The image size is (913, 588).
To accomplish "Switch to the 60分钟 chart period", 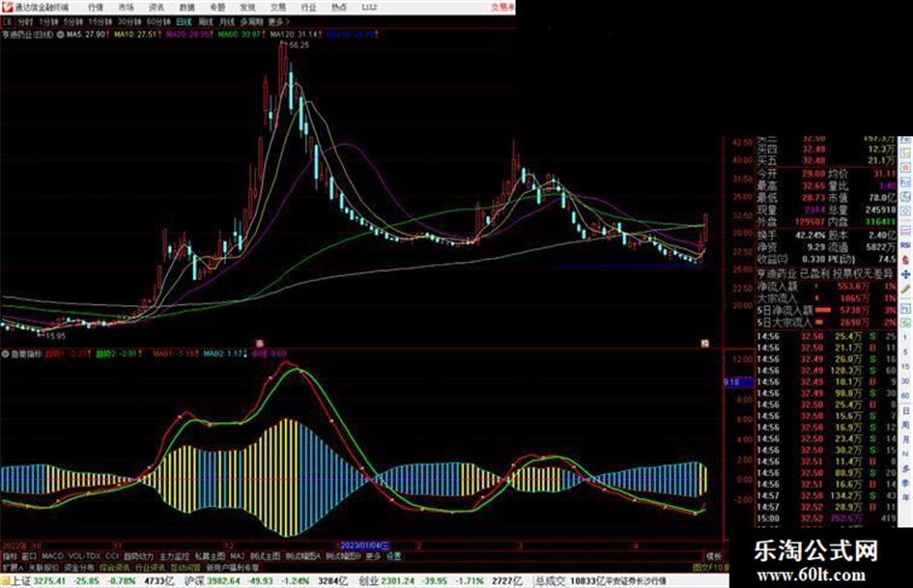I will 157,21.
